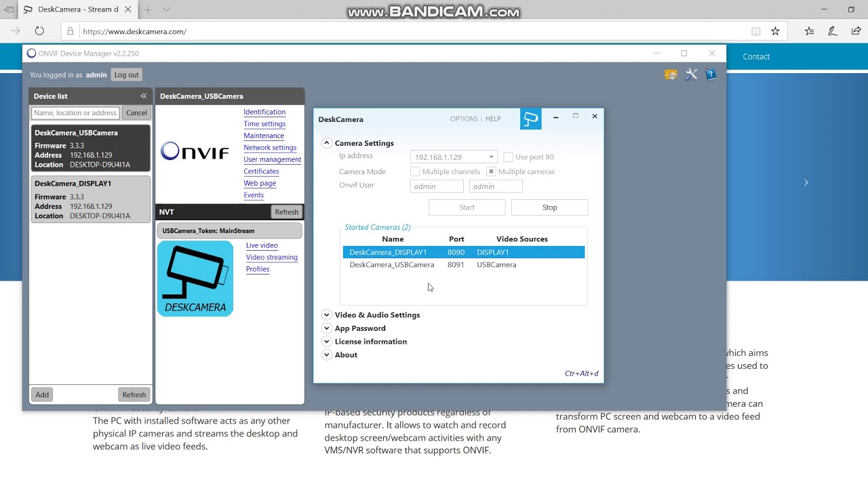Viewport: 868px width, 488px height.
Task: Click the NVT Refresh button
Action: click(x=286, y=212)
